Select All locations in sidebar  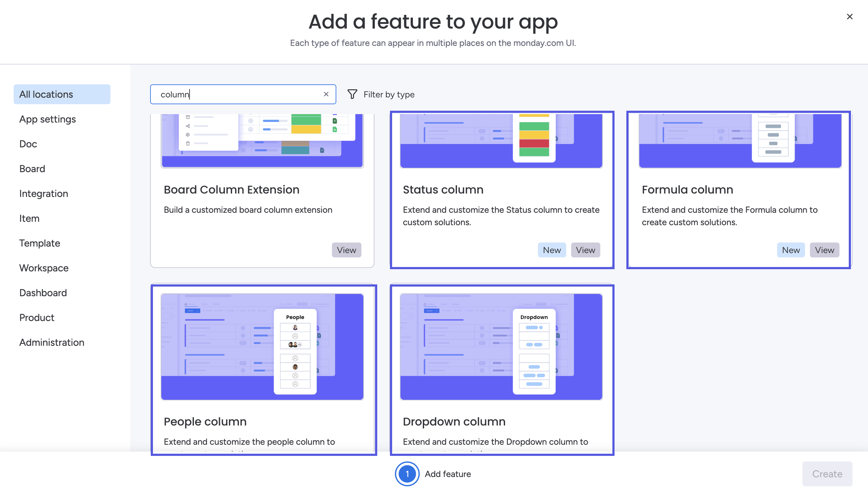coord(62,94)
